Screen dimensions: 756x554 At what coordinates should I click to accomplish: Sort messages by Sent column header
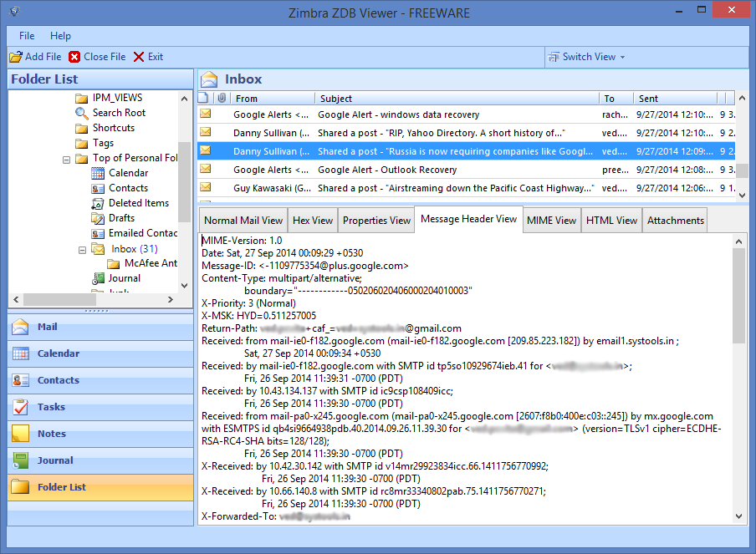675,99
